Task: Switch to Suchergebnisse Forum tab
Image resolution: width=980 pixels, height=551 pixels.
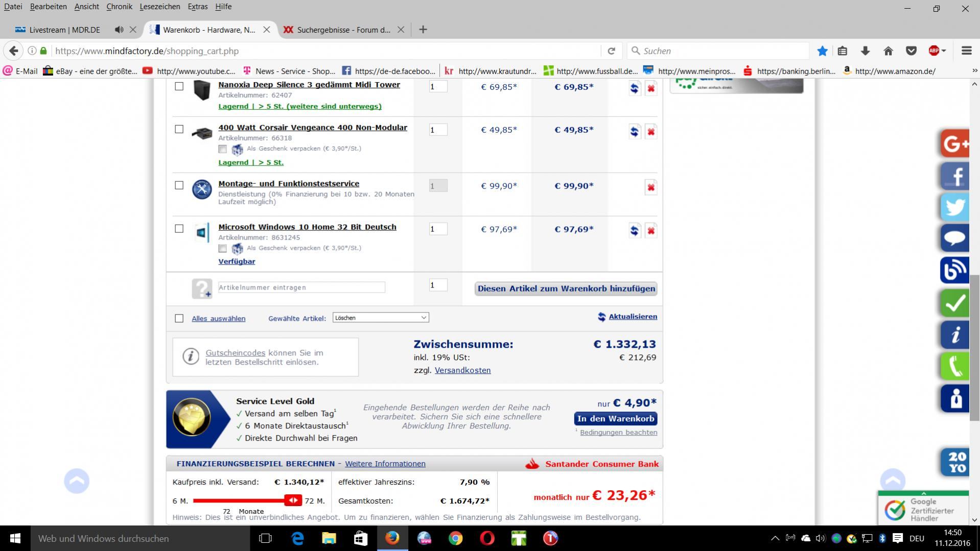Action: 343,30
